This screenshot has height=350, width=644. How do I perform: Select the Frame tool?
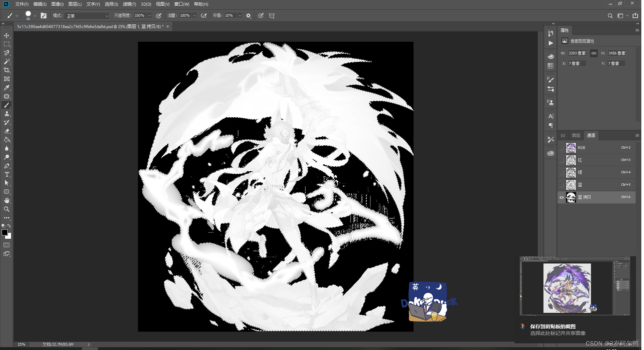coord(7,79)
